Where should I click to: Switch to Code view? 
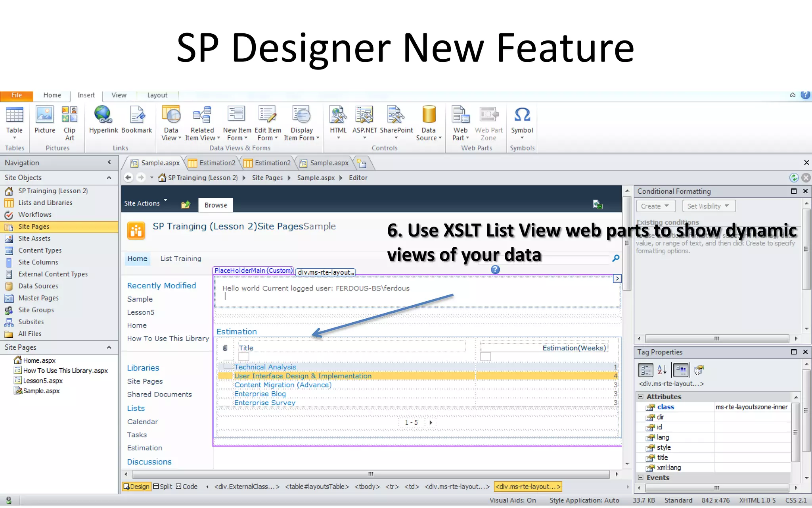click(x=187, y=486)
